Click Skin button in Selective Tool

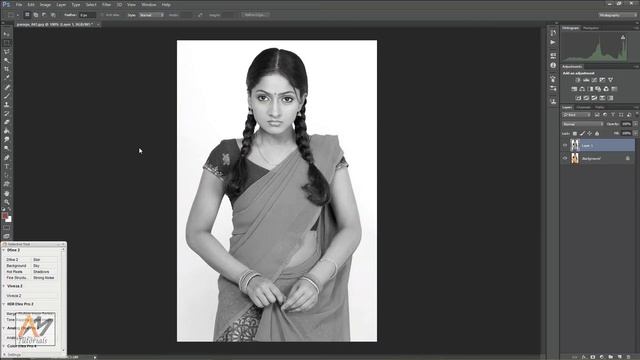(x=44, y=260)
